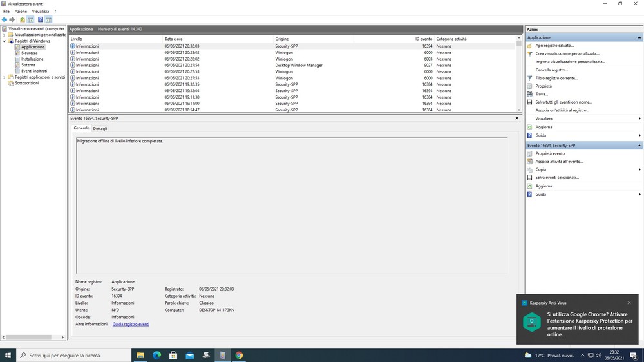644x362 pixels.
Task: Dismiss the Kaspersky Anti-Virus notification
Action: point(629,303)
